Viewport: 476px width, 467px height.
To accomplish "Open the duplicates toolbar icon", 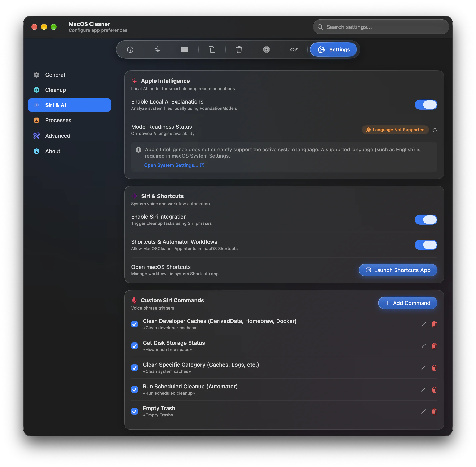I will [x=212, y=50].
